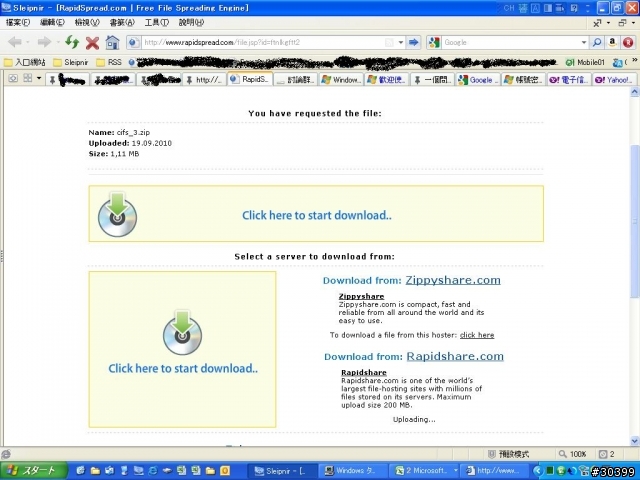This screenshot has width=640, height=480.
Task: Switch to the Sleipnir taskbar button
Action: point(282,471)
